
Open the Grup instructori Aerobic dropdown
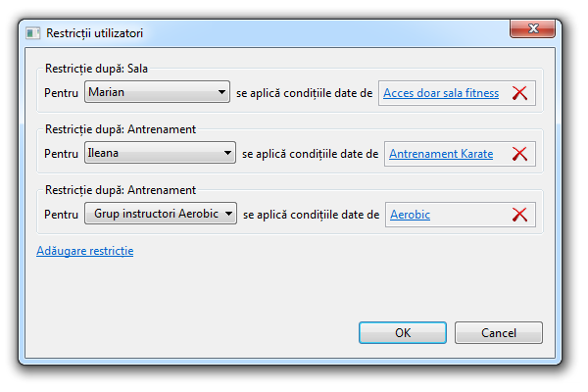[160, 215]
